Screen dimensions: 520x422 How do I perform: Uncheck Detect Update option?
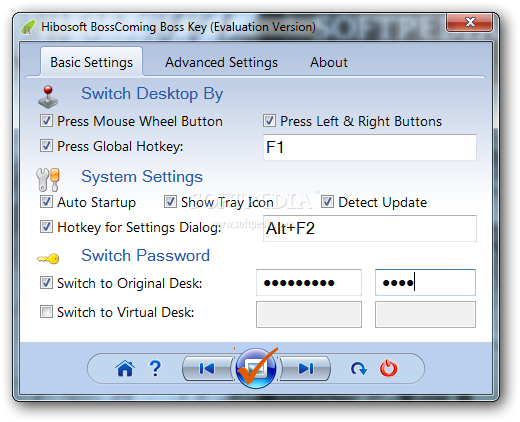[x=327, y=202]
